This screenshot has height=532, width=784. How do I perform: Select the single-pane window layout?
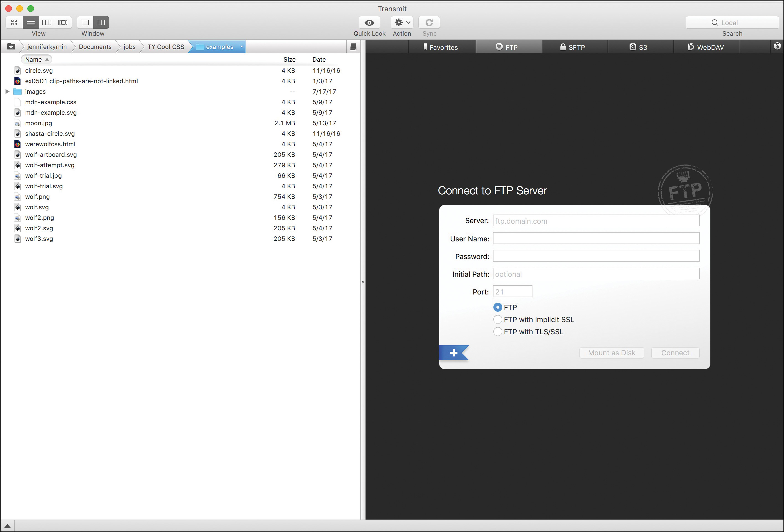point(85,22)
